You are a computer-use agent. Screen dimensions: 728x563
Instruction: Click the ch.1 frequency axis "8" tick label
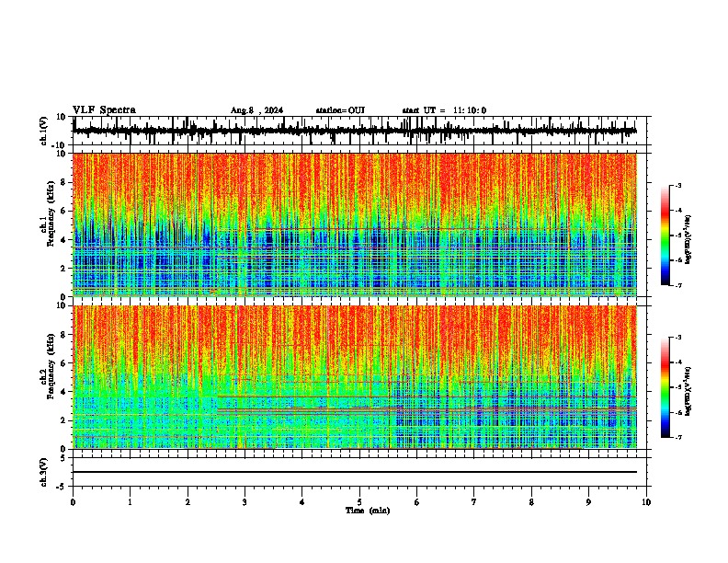[x=64, y=182]
